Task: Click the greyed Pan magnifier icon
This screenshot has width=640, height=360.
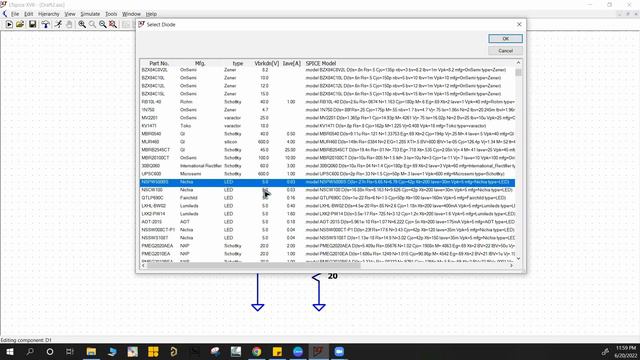Action: (93, 24)
